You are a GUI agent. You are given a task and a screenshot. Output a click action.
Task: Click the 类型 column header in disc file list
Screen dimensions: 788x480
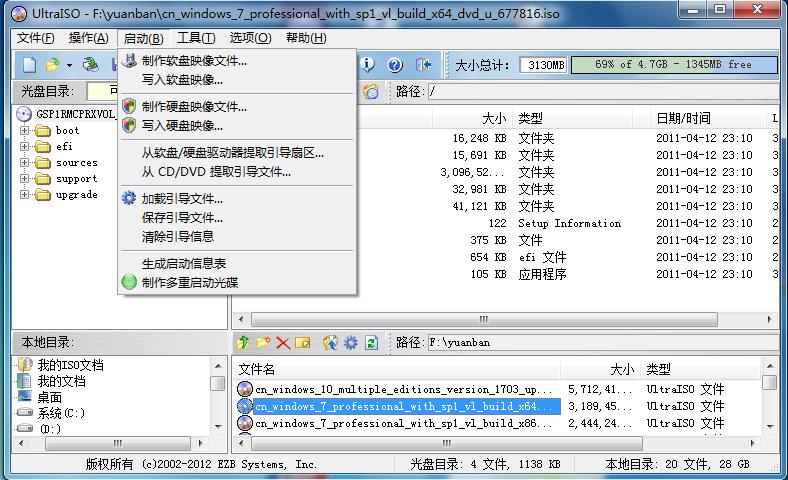pyautogui.click(x=572, y=119)
